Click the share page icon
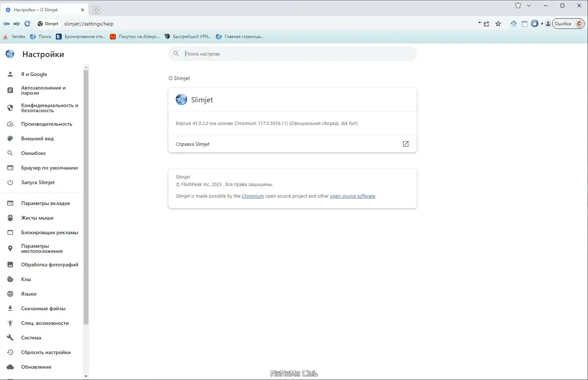 pos(486,24)
